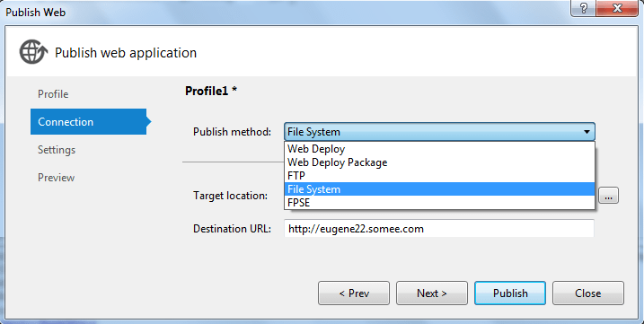Open the Preview step
The width and height of the screenshot is (644, 324).
point(57,178)
